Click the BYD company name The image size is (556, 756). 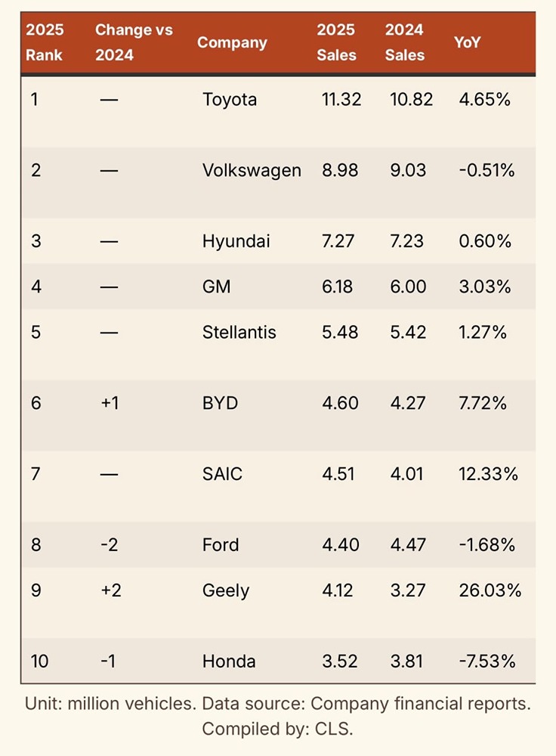pyautogui.click(x=220, y=403)
